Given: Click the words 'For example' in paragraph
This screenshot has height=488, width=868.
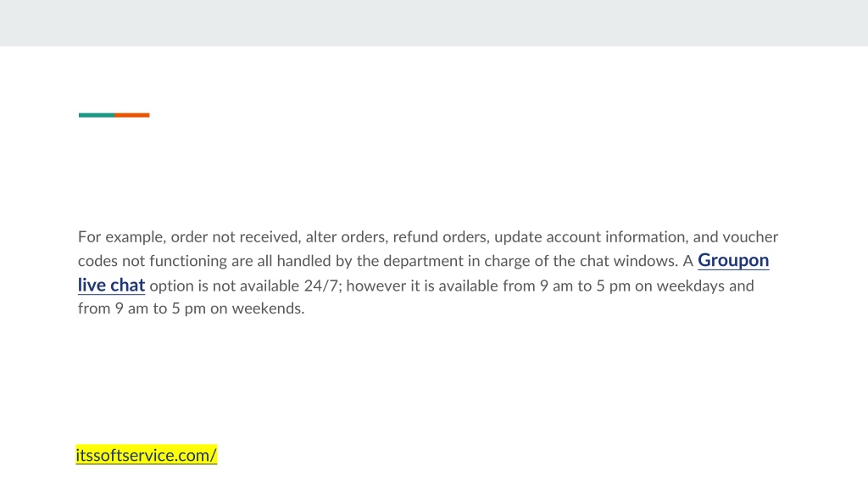Looking at the screenshot, I should (x=121, y=237).
